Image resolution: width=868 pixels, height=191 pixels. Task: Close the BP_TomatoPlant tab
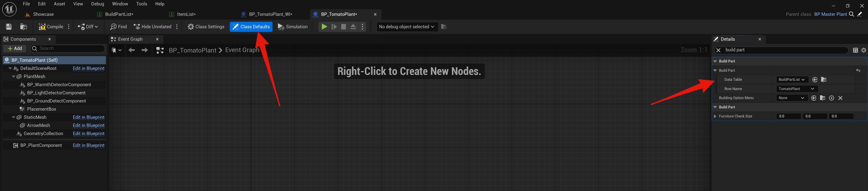[x=375, y=14]
